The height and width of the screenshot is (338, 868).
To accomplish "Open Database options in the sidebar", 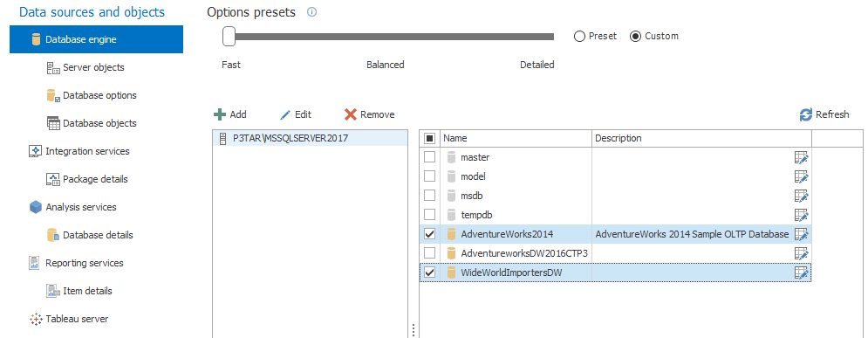I will [99, 95].
